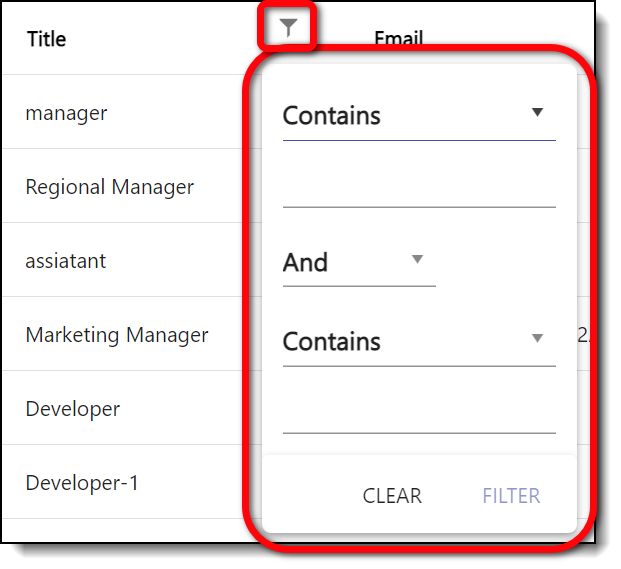The image size is (621, 569).
Task: Select the manager row
Action: [66, 113]
